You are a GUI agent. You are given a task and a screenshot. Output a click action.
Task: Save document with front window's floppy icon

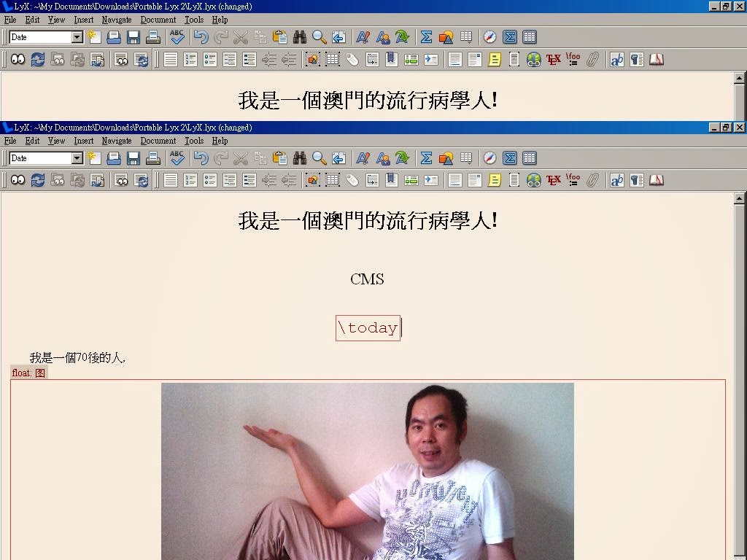133,158
